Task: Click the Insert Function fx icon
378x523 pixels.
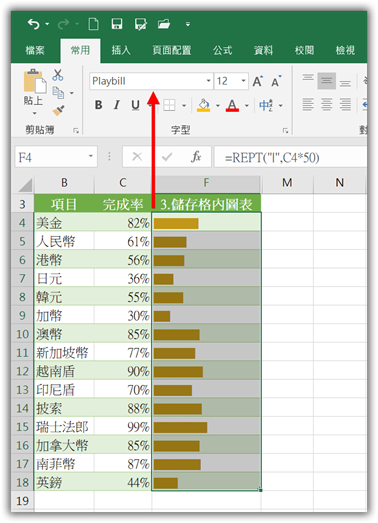Action: tap(196, 156)
